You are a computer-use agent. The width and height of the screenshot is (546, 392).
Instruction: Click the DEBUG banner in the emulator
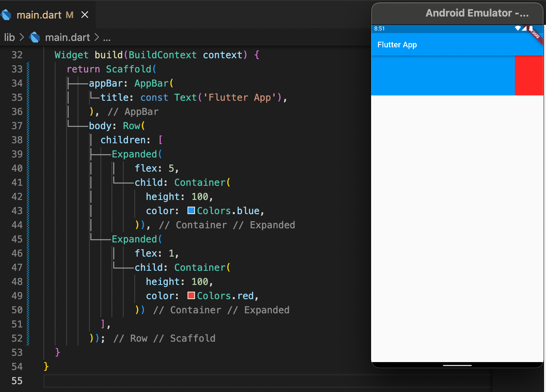(535, 35)
